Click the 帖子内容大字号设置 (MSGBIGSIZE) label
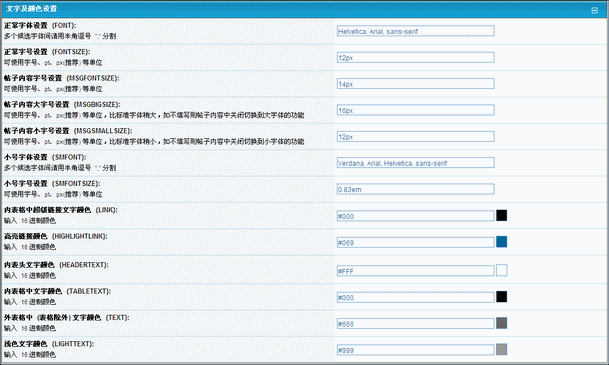The image size is (609, 365). [62, 104]
